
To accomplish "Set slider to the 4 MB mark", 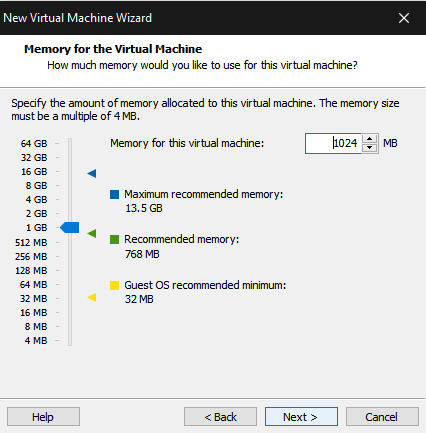I will [70, 340].
